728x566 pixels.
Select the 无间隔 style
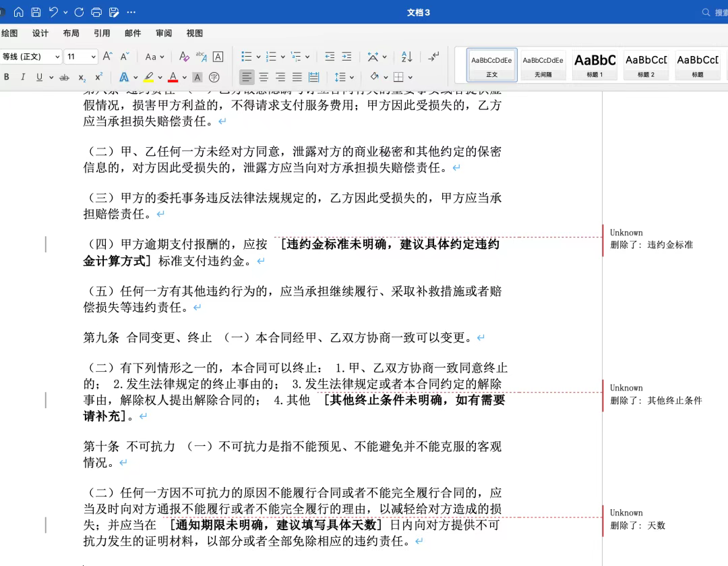click(543, 65)
